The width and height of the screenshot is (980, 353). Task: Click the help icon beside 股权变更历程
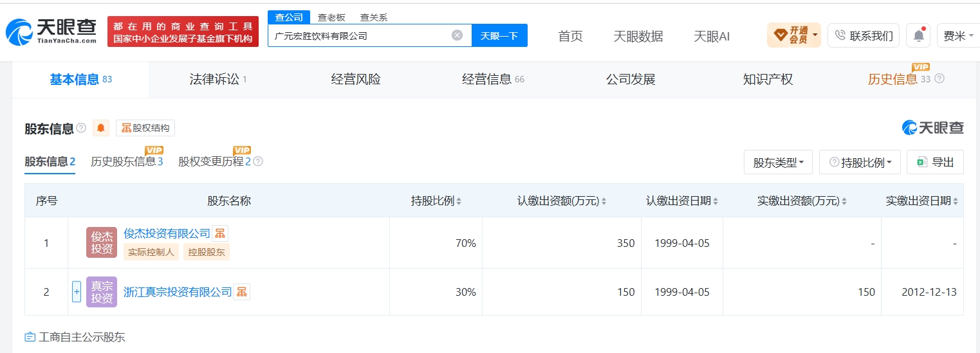tap(258, 161)
